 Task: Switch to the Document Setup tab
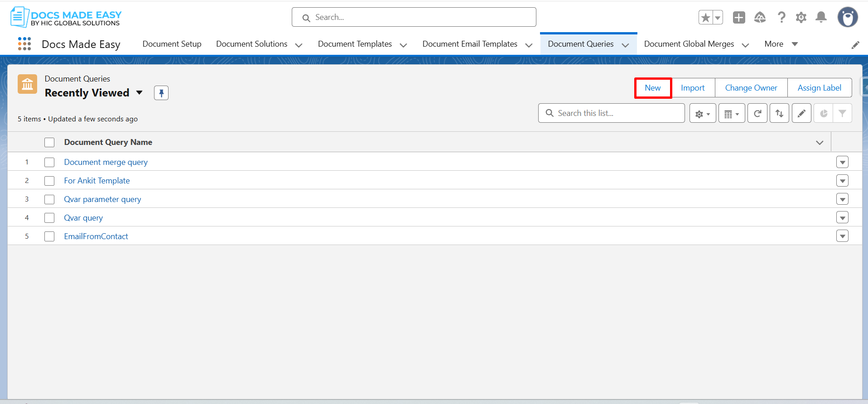(x=172, y=44)
